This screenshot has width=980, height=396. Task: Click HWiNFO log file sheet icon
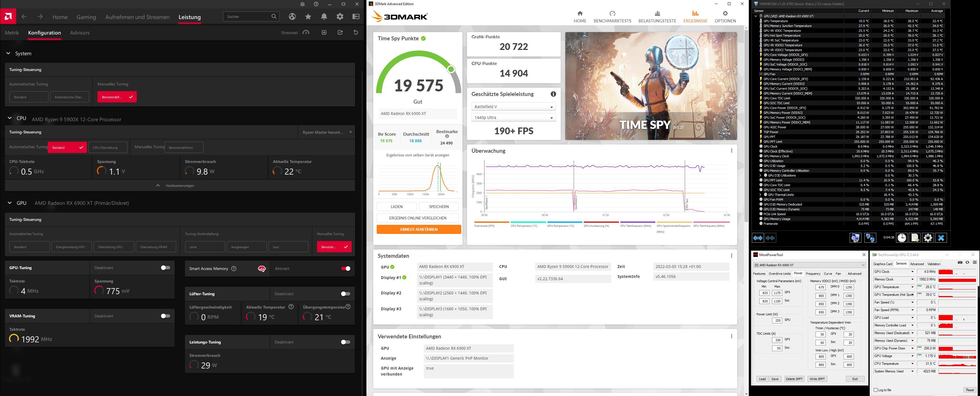pyautogui.click(x=915, y=238)
